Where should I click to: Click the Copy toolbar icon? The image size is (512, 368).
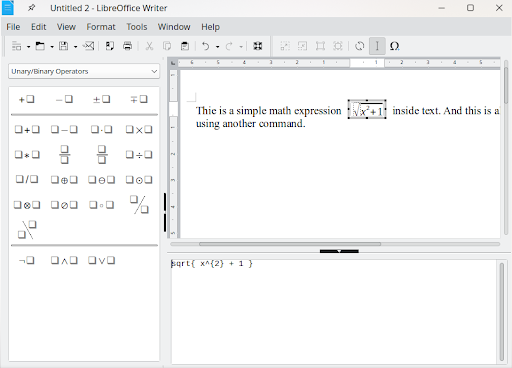(x=167, y=46)
